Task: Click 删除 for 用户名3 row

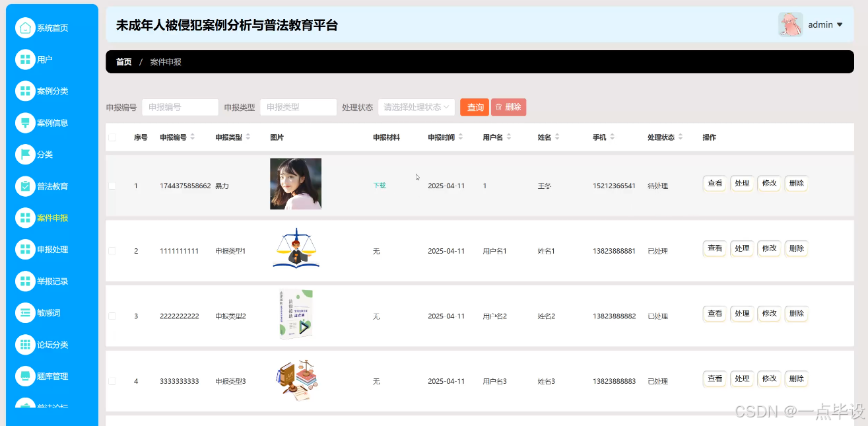Action: pyautogui.click(x=796, y=378)
